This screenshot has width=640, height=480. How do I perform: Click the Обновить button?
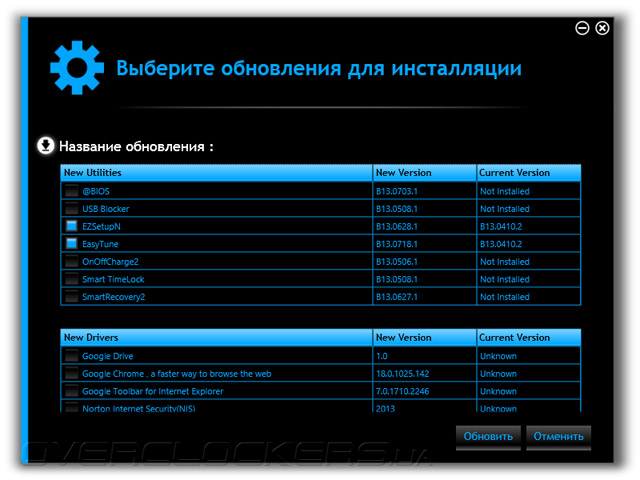(x=488, y=437)
